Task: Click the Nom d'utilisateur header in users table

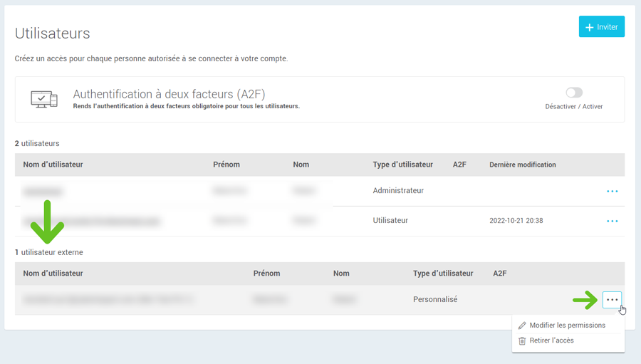Action: pos(53,165)
